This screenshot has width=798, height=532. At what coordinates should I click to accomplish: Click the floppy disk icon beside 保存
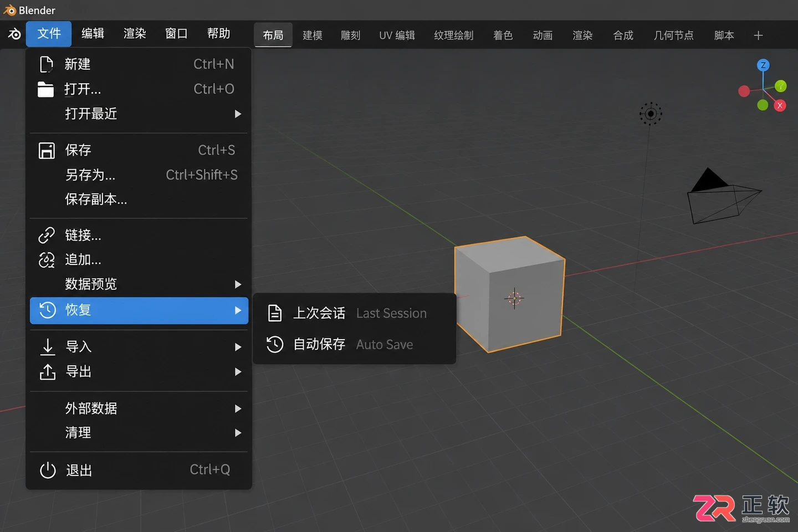tap(47, 150)
